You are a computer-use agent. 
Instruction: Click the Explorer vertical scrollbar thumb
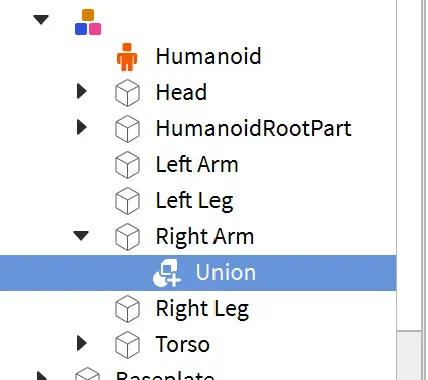(409, 165)
